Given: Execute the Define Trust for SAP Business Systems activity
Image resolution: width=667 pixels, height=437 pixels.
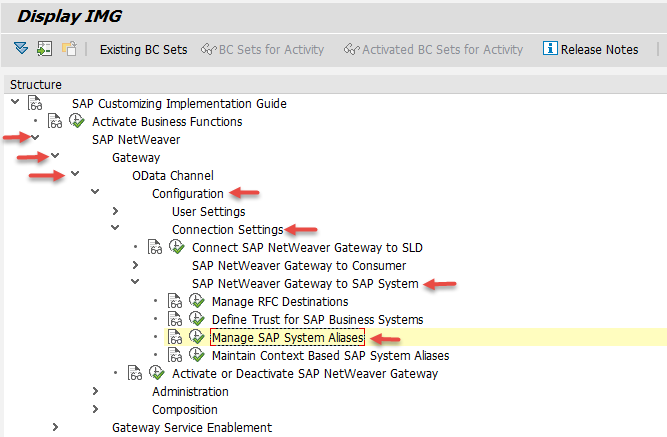Looking at the screenshot, I should click(x=197, y=320).
